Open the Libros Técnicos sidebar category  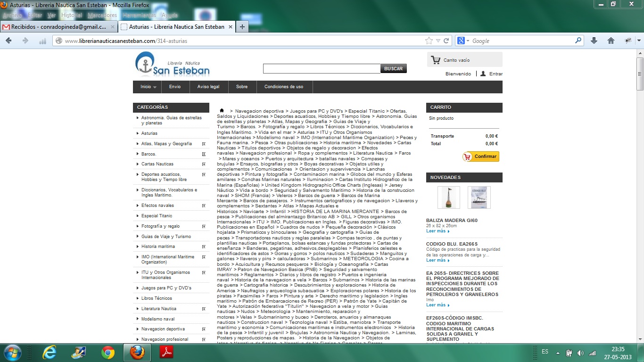point(157,298)
